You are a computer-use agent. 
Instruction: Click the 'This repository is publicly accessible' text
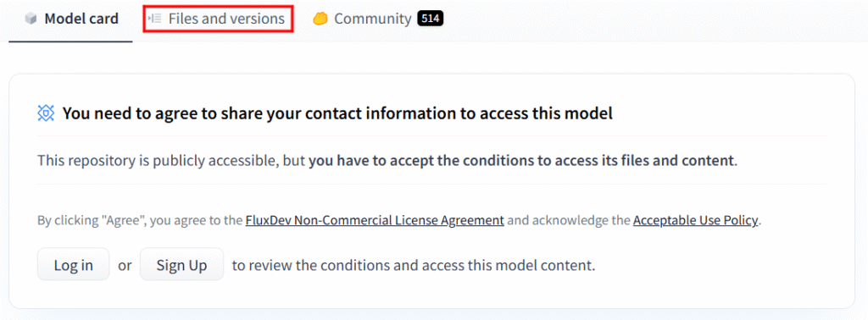point(159,161)
